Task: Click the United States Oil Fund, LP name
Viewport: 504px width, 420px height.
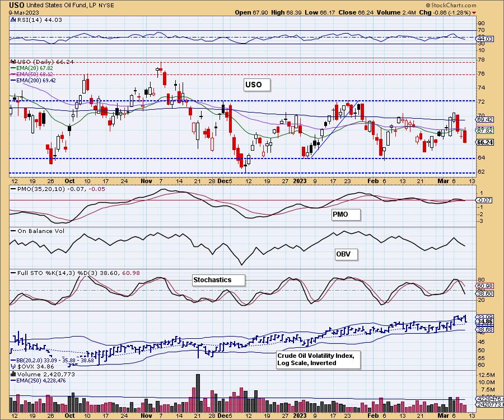Action: pyautogui.click(x=60, y=6)
